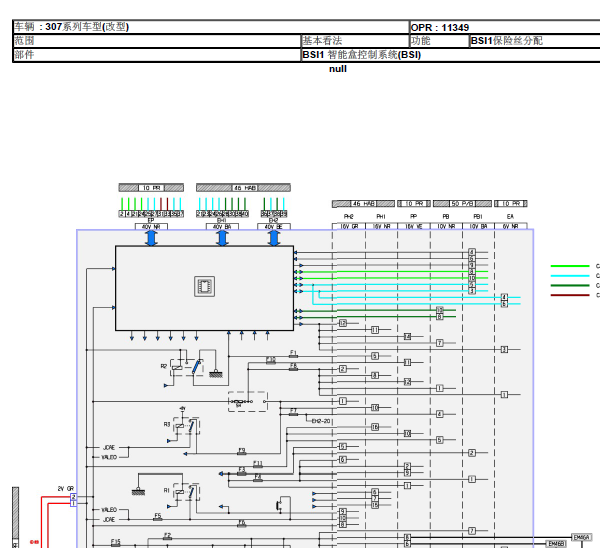Click the '10 PR' bar above EA column
Image resolution: width=600 pixels, height=548 pixels.
(x=511, y=204)
